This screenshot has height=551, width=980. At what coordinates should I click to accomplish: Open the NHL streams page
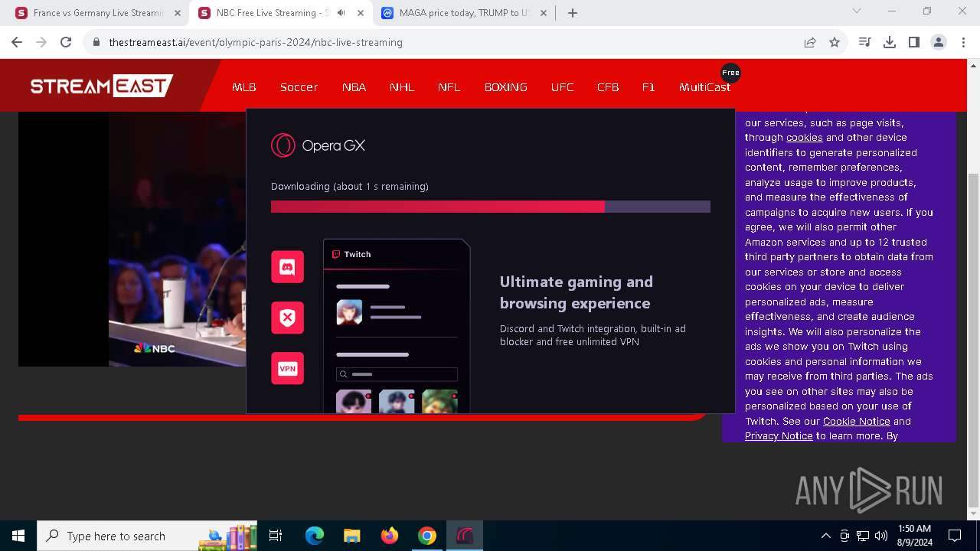402,87
